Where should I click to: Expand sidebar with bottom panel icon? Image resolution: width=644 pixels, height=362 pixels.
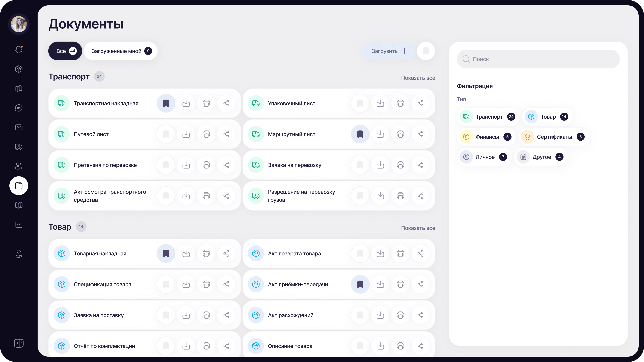[x=19, y=343]
